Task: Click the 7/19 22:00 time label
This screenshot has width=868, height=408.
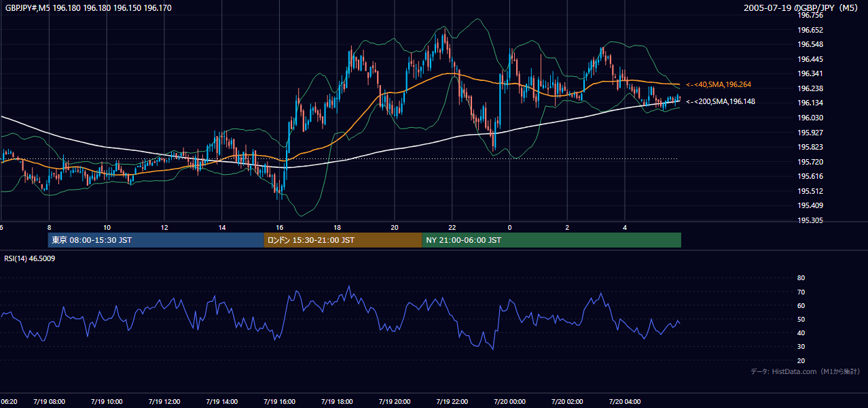Action: tap(452, 402)
